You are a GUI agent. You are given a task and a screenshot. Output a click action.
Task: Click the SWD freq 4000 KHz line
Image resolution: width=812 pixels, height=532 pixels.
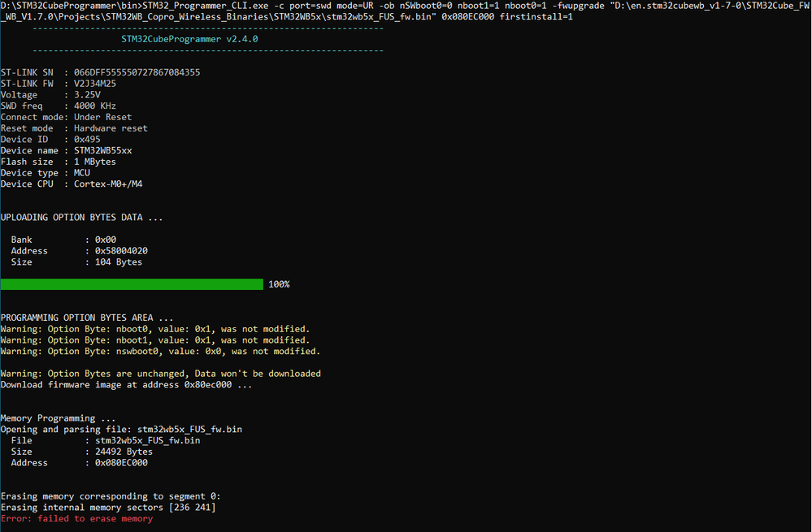pyautogui.click(x=59, y=106)
